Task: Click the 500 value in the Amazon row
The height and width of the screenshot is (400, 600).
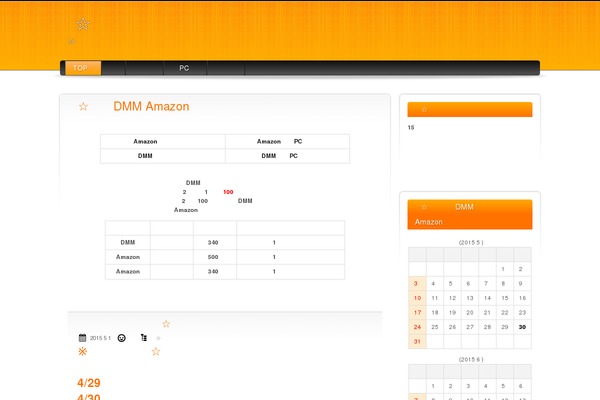Action: 213,257
